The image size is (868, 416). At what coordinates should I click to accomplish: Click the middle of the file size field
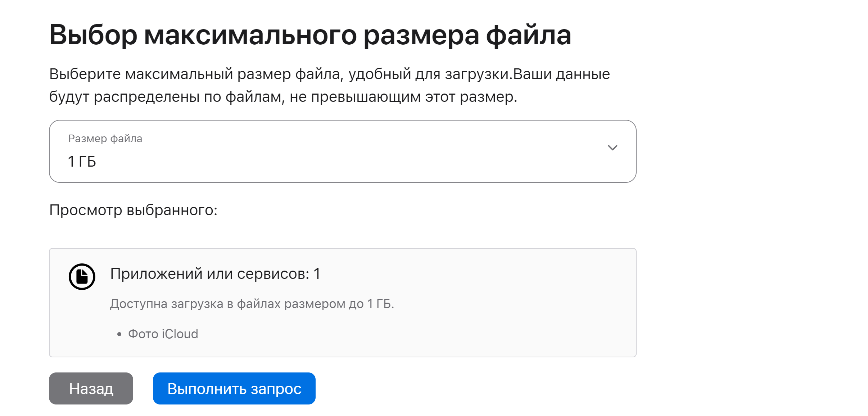pos(343,151)
